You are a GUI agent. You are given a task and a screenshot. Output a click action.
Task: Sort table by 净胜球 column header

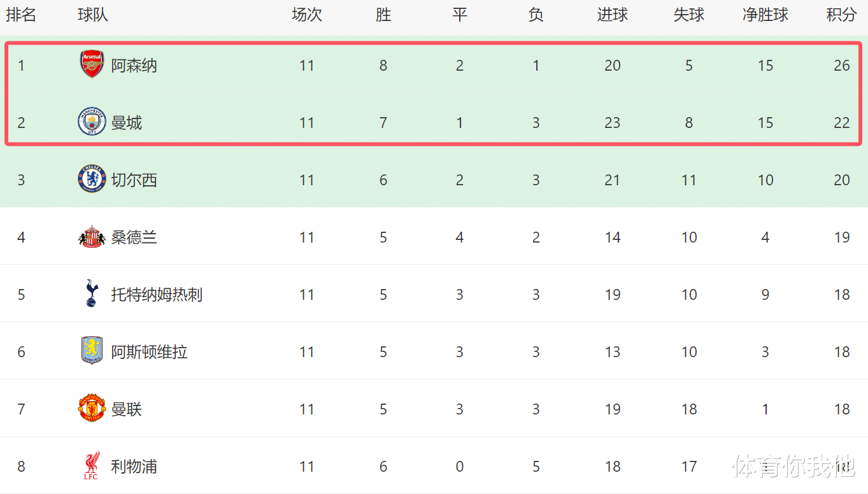pos(765,15)
